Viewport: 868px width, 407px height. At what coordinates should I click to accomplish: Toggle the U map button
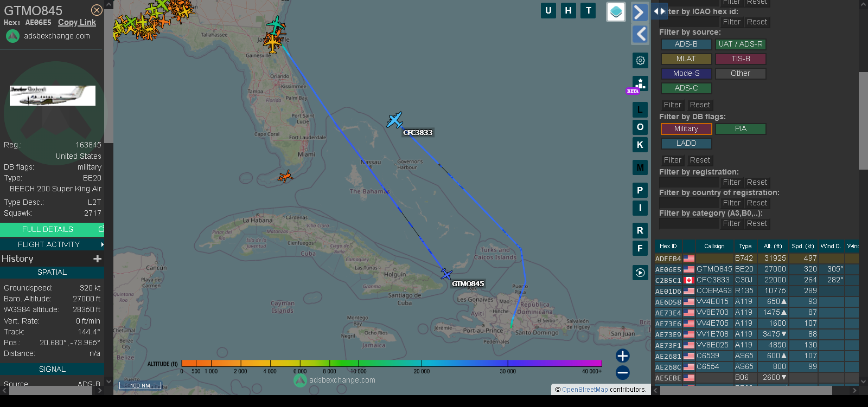[548, 10]
